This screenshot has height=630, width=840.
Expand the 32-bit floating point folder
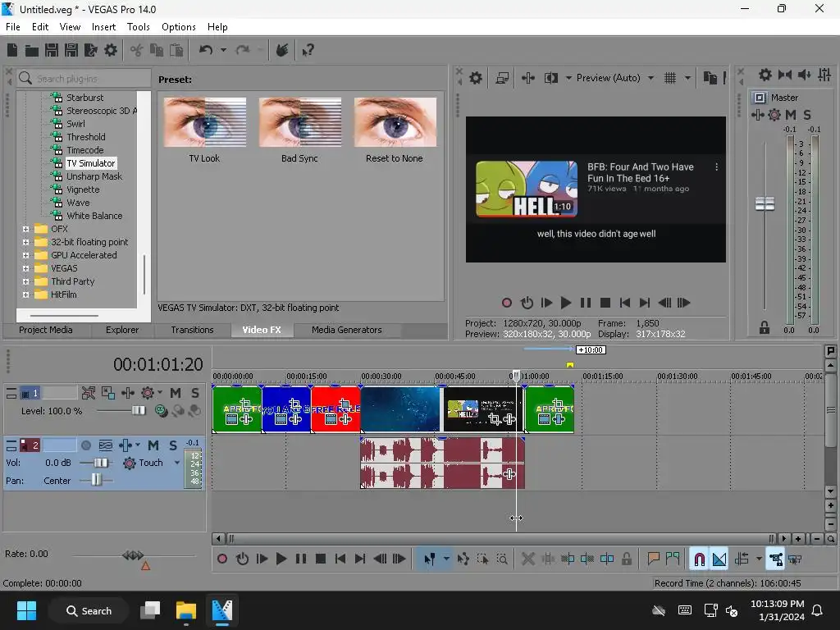(x=25, y=242)
